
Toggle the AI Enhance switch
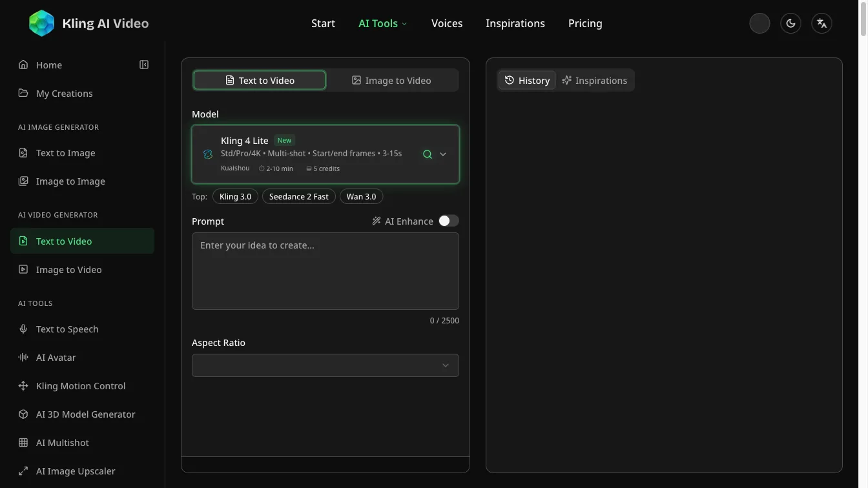pyautogui.click(x=449, y=221)
